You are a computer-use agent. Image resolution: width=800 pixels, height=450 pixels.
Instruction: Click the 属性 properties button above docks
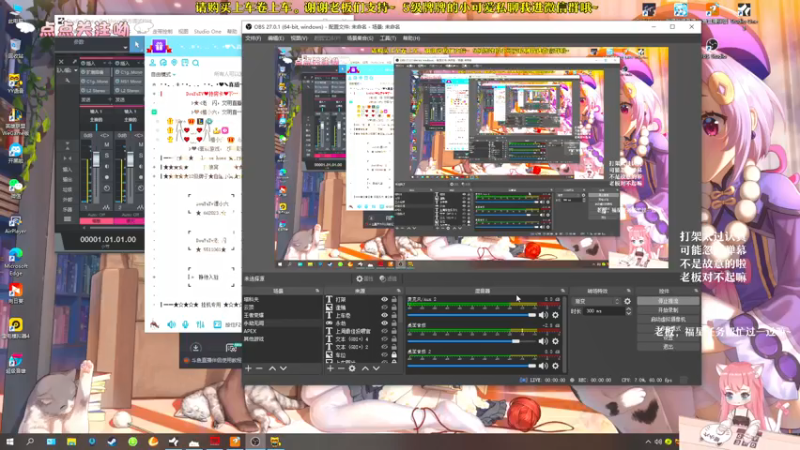[x=364, y=279]
